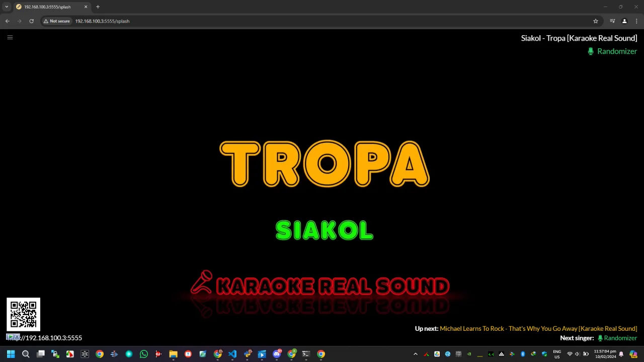Open the hamburger menu on the karaoke page
This screenshot has width=644, height=362.
10,37
